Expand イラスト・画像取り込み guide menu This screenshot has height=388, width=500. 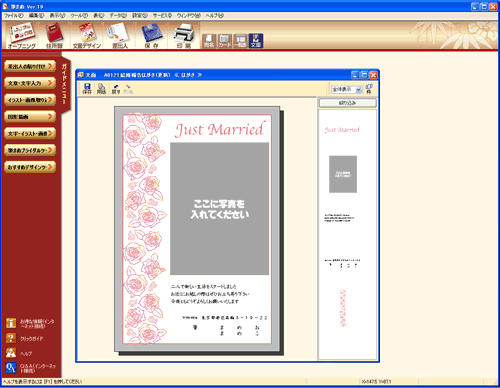click(30, 99)
